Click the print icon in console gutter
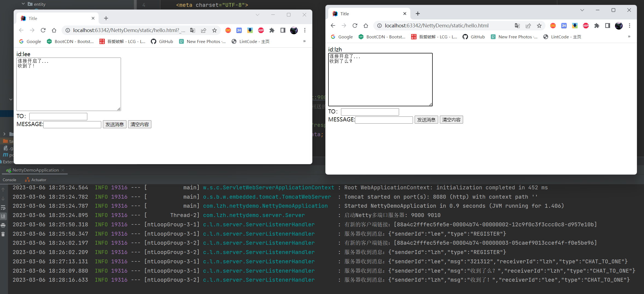The image size is (644, 294). (x=3, y=225)
